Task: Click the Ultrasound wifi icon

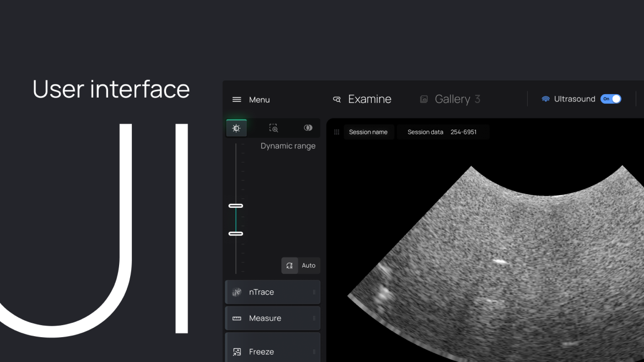Action: (x=545, y=99)
